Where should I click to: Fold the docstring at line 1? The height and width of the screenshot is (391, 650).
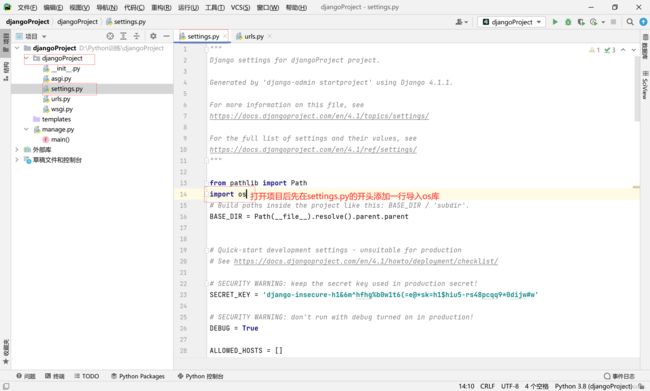[x=206, y=49]
